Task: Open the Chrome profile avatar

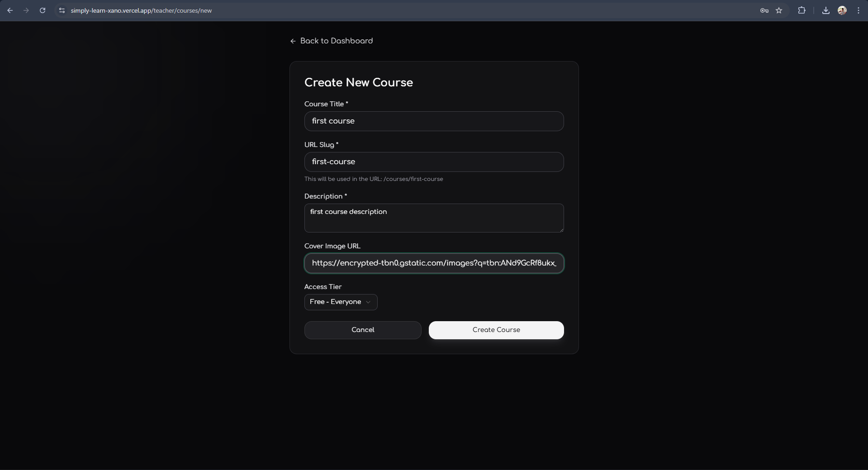Action: 842,10
